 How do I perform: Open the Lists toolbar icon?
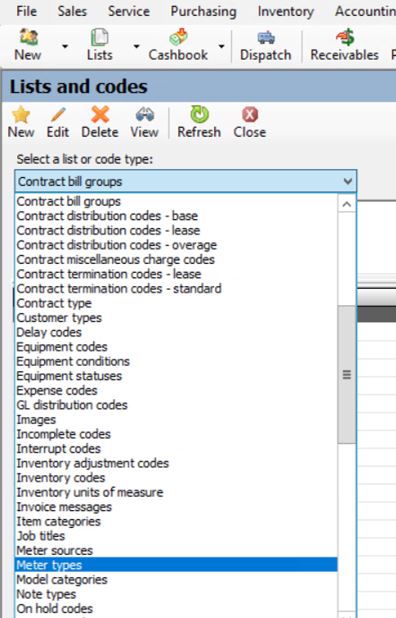pos(100,37)
